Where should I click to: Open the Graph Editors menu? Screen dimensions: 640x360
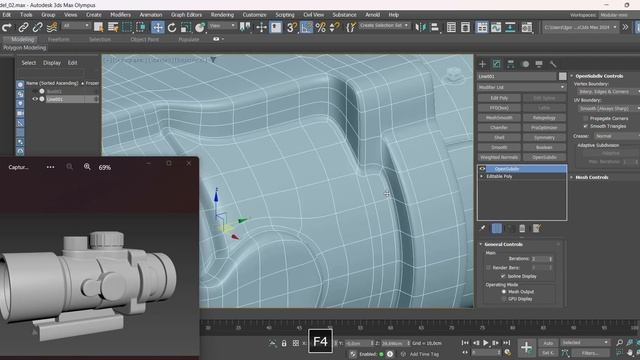[186, 15]
